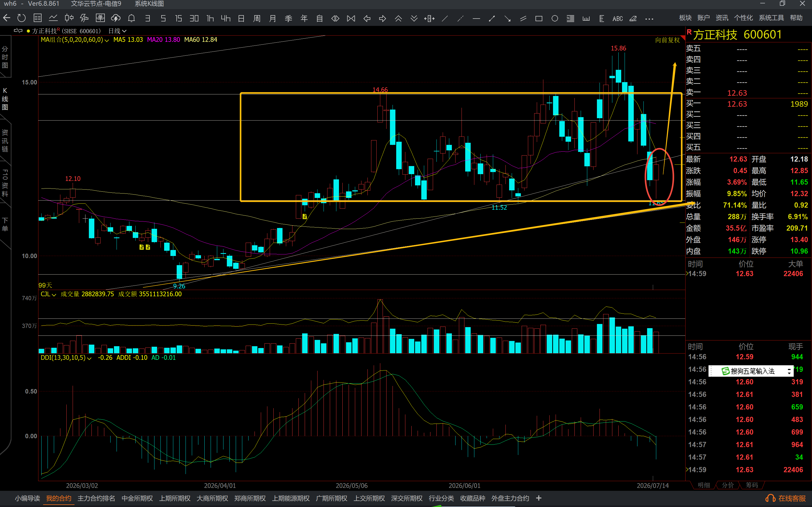Select the horizontal line drawing tool

(x=476, y=19)
